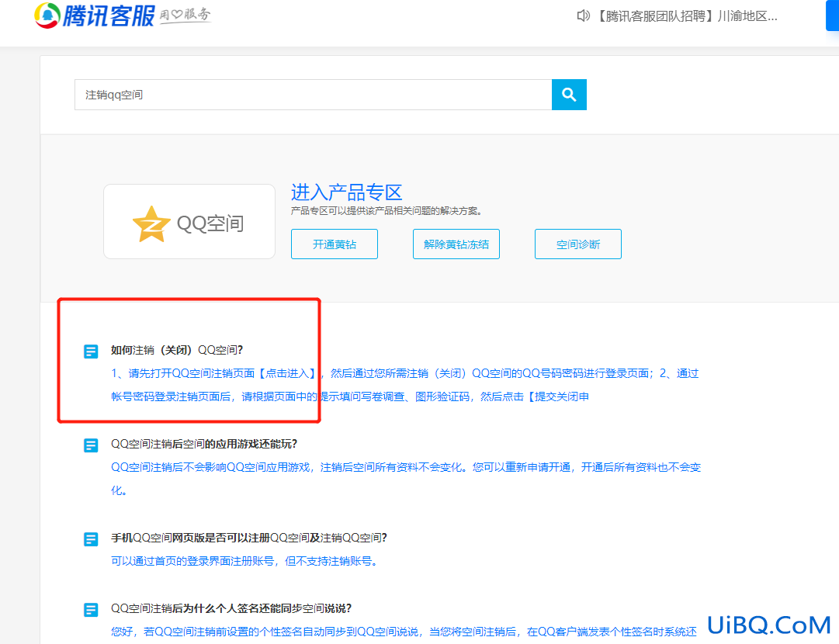Click the 空间诊断 button

578,244
